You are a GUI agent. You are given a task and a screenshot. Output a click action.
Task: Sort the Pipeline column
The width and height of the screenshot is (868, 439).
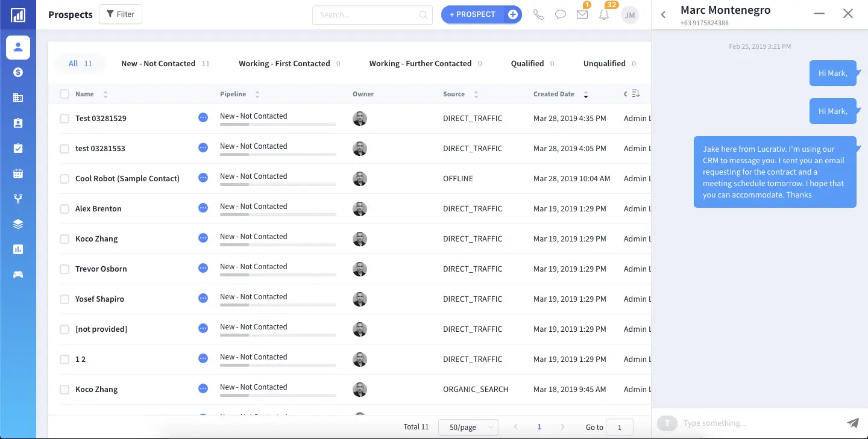coord(257,95)
